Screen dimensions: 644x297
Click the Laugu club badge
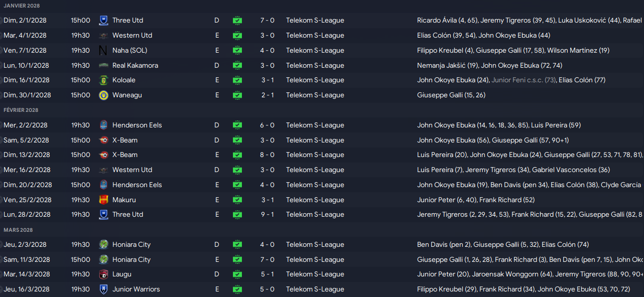tap(103, 274)
